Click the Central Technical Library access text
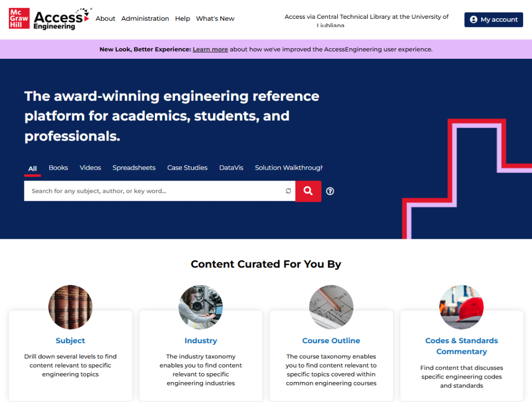 coord(366,20)
